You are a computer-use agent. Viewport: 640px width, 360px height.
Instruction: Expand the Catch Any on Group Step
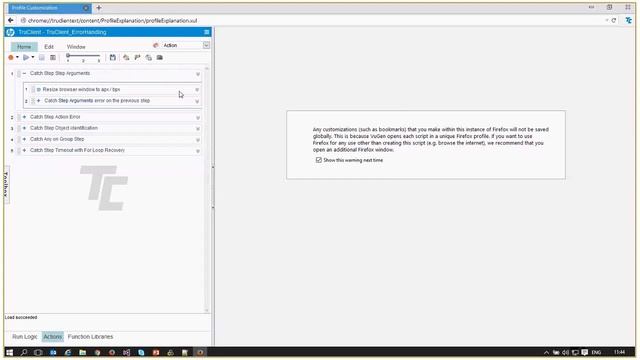click(x=24, y=139)
